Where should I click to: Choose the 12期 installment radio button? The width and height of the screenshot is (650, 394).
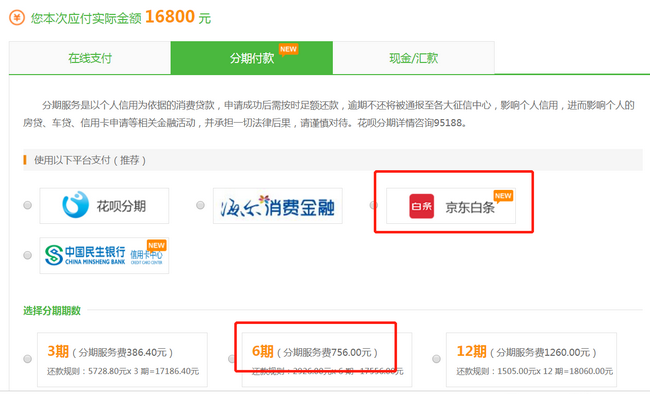pyautogui.click(x=436, y=359)
